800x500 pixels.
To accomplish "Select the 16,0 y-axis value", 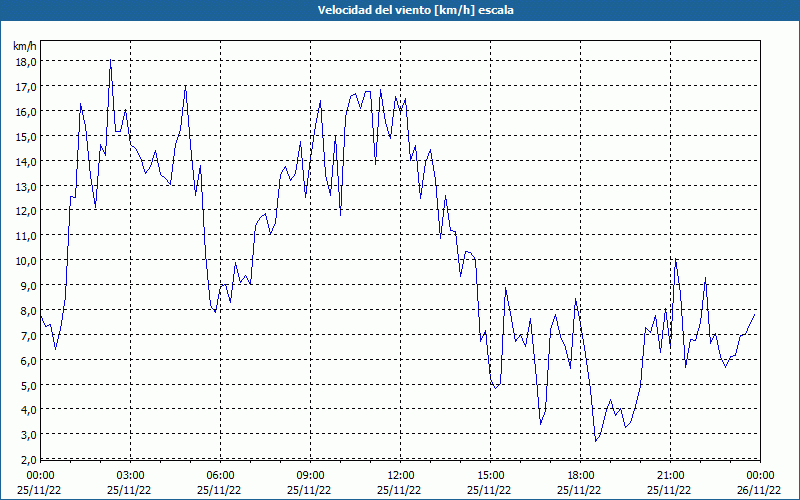I will [26, 112].
